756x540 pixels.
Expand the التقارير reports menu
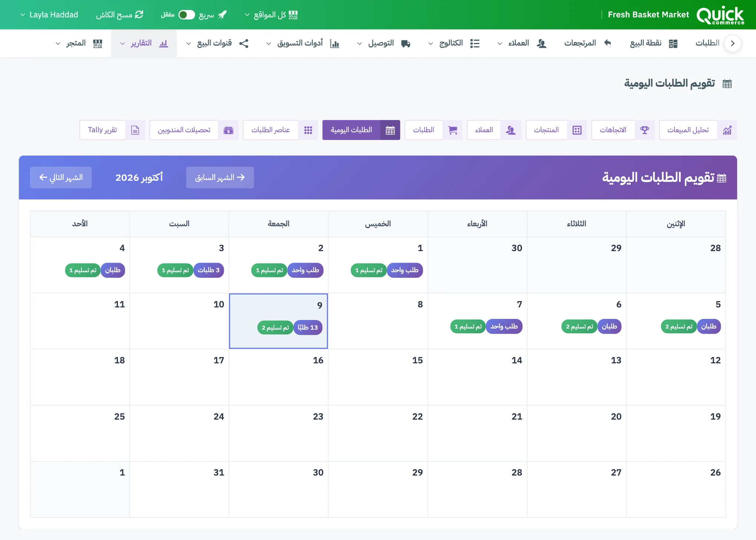[x=144, y=43]
